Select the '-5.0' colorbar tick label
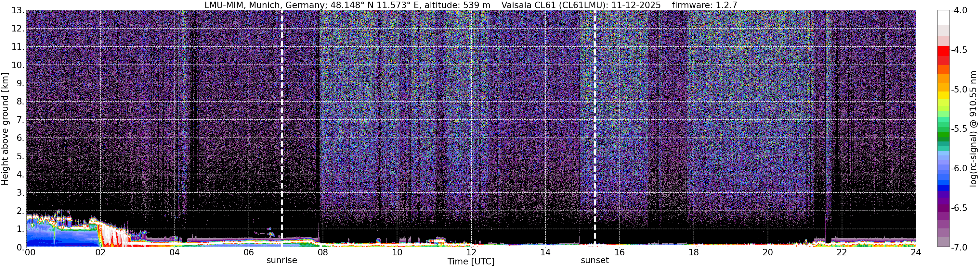The image size is (980, 268). click(959, 90)
